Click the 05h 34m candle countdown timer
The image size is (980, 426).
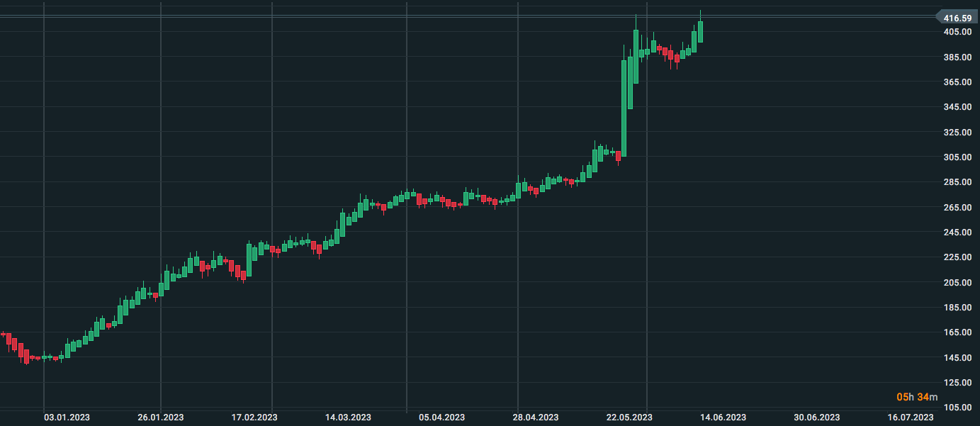[917, 396]
